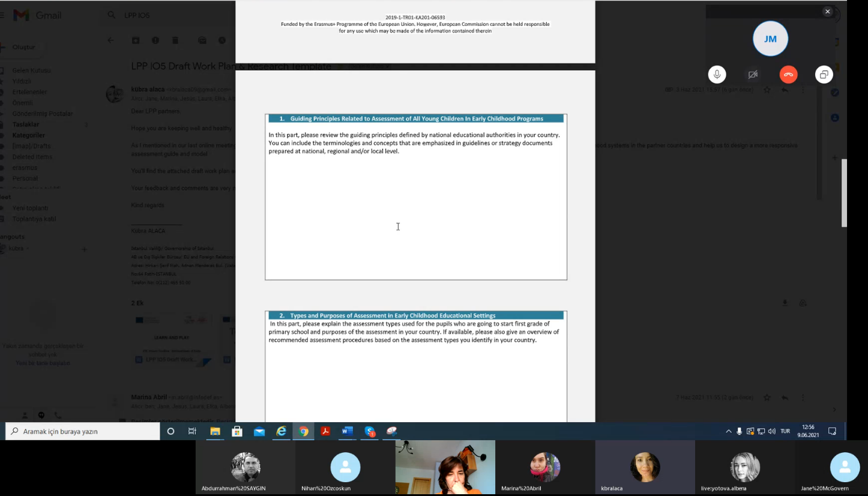Open more options menu on kübra's email
Viewport: 868px width, 496px height.
pyautogui.click(x=802, y=90)
